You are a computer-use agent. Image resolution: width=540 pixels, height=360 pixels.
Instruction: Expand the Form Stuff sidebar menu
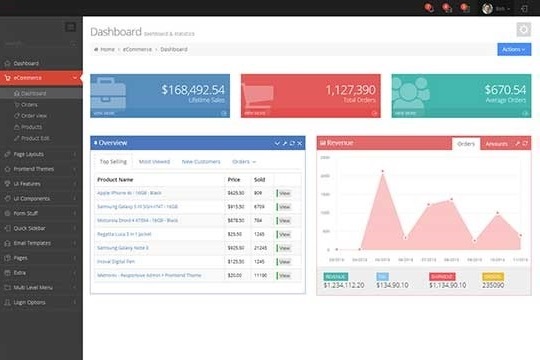(x=41, y=213)
